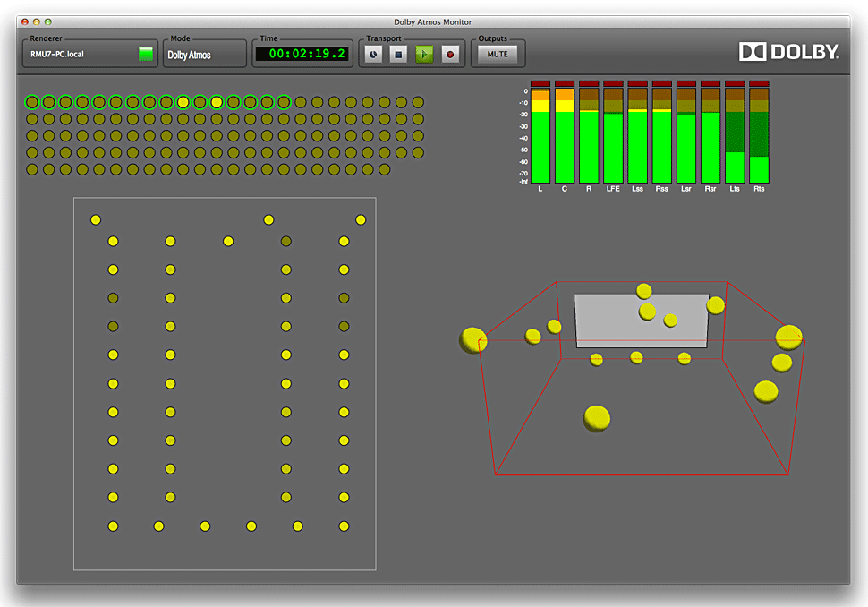Click the green Play transport button

pos(424,55)
